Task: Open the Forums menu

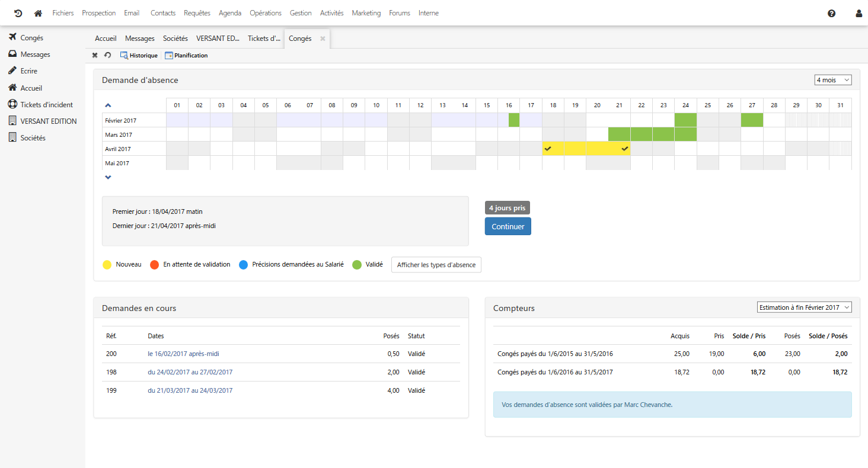Action: pyautogui.click(x=400, y=13)
